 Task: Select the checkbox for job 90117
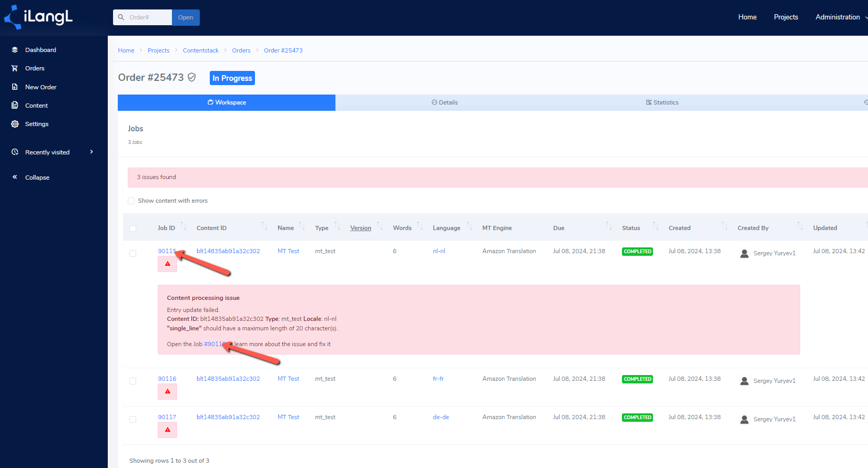[x=133, y=419]
